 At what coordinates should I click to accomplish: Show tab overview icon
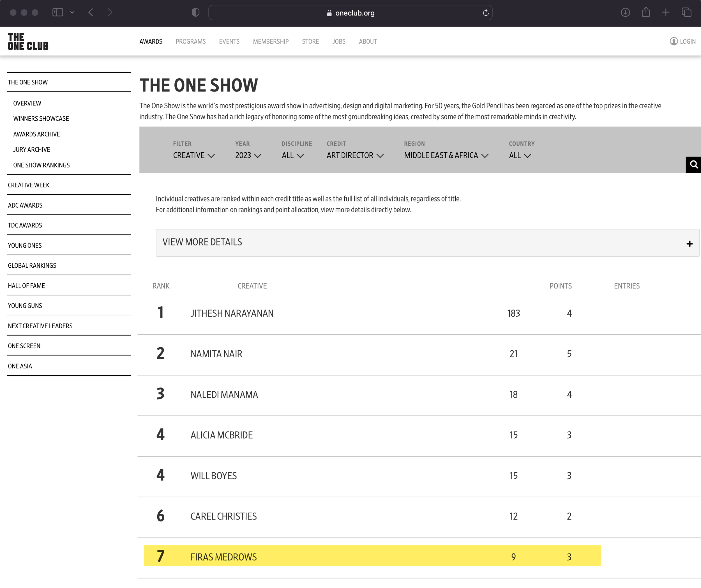(686, 13)
